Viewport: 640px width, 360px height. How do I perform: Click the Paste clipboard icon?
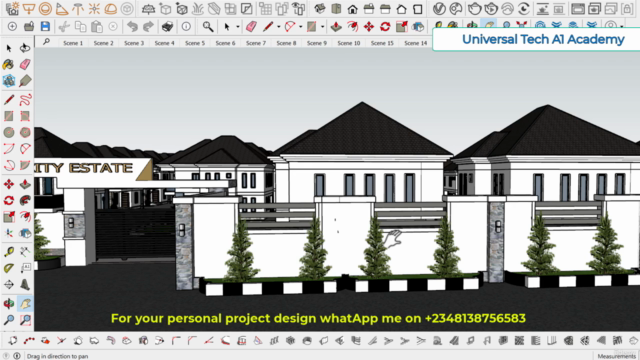click(97, 27)
